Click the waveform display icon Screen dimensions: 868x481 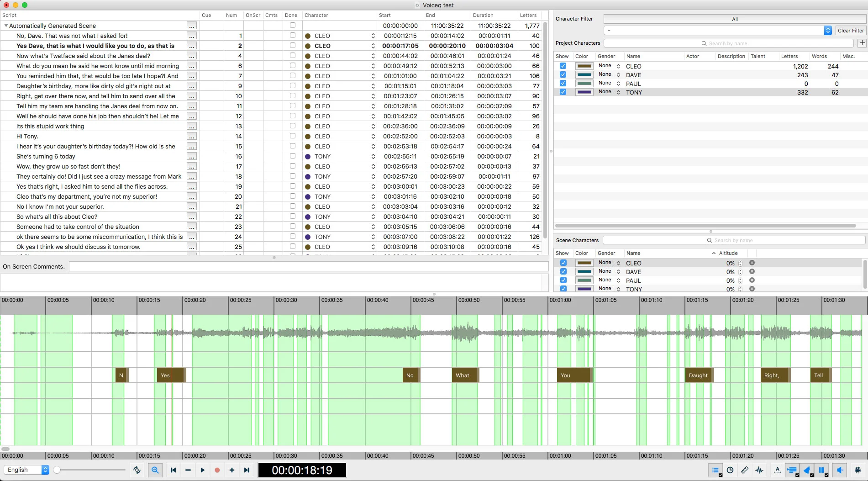pos(759,470)
